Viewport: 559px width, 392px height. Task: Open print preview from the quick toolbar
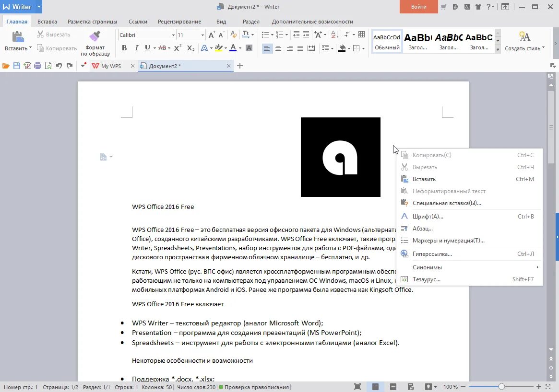[48, 66]
